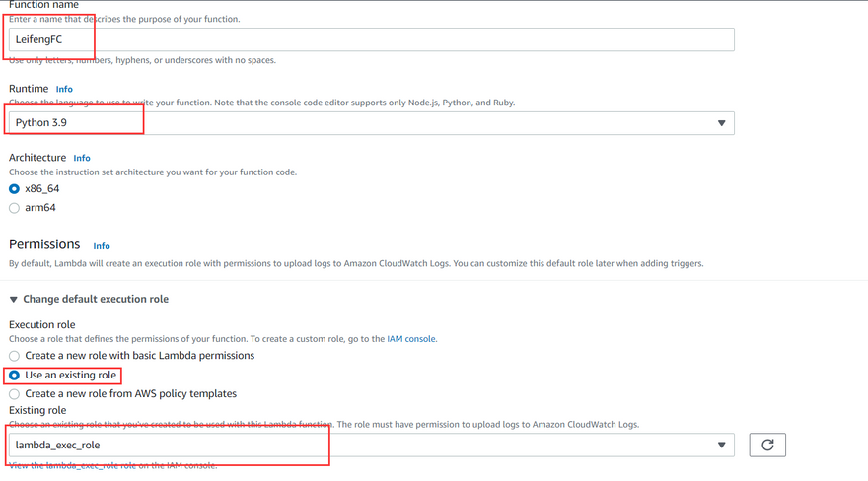Open the Info link next to Permissions
This screenshot has height=481, width=868.
(102, 245)
